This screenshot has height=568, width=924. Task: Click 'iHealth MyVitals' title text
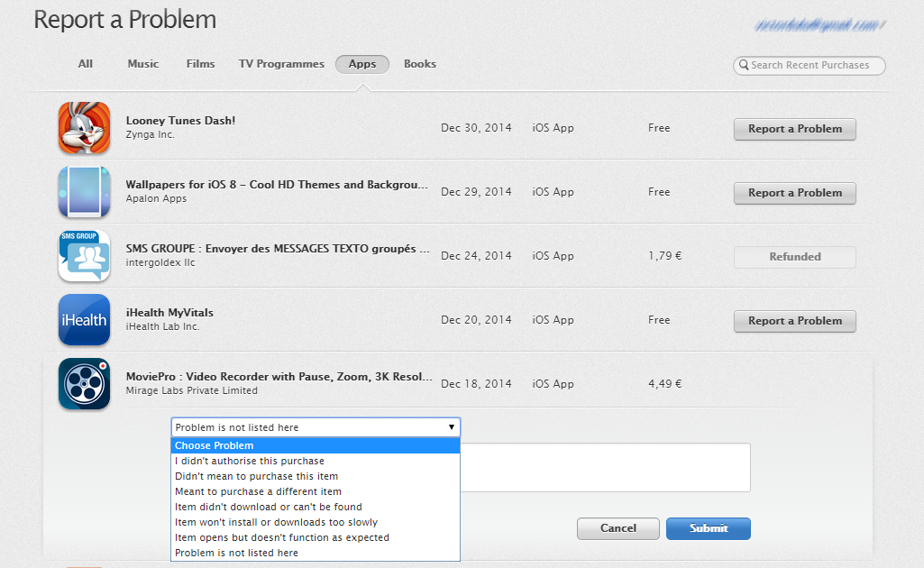(169, 313)
